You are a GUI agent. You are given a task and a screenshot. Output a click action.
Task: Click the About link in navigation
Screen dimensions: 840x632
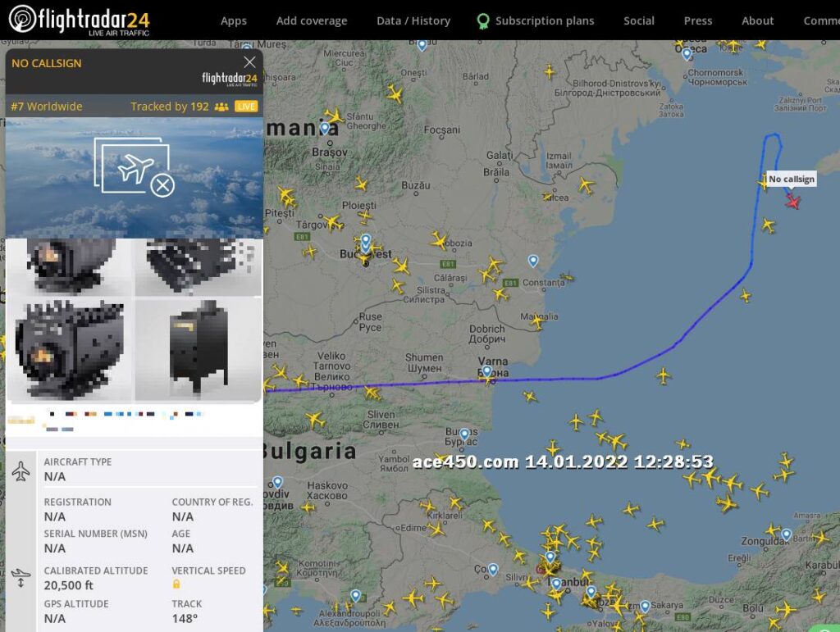click(x=757, y=20)
